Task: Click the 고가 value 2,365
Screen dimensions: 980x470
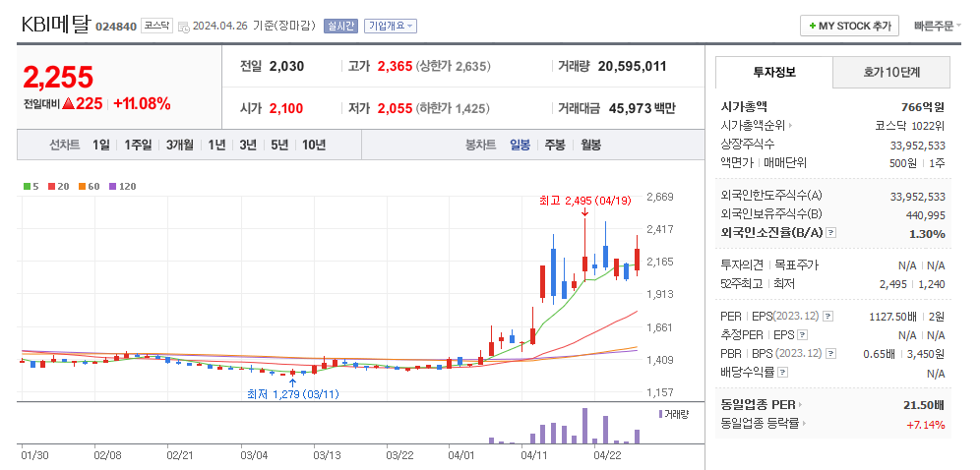Action: (x=395, y=66)
